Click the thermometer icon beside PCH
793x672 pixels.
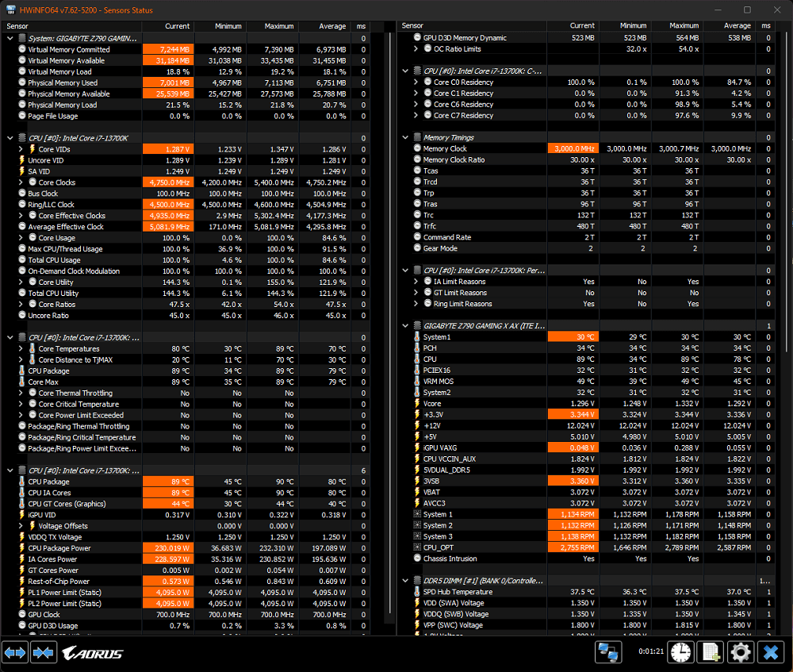(417, 348)
